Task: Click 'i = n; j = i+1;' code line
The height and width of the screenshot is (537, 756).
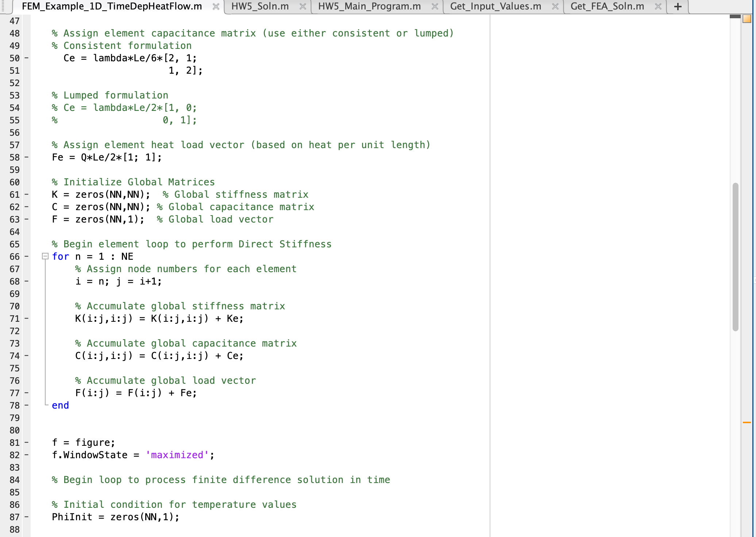Action: pos(119,281)
